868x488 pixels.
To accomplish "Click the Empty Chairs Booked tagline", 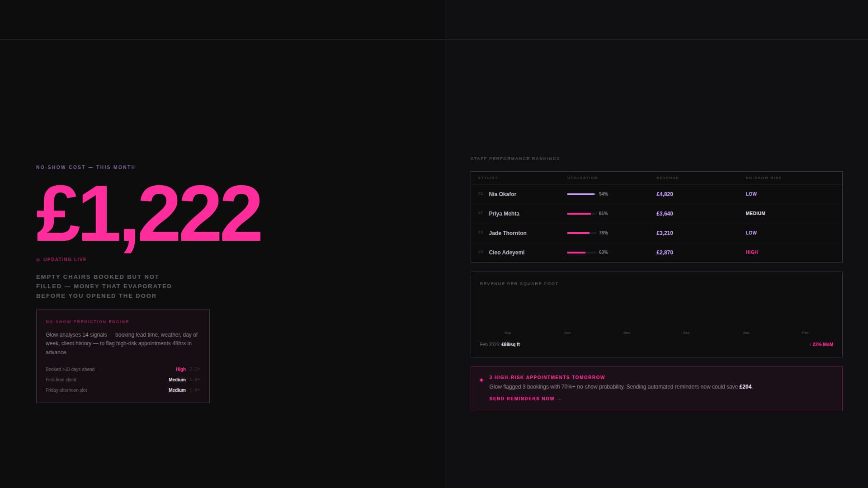I will pos(104,286).
